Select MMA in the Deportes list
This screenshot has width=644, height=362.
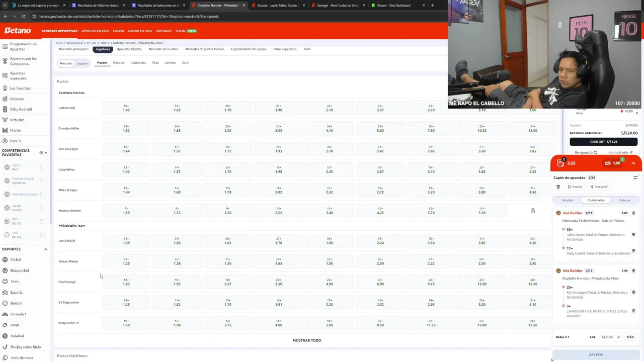point(15,325)
